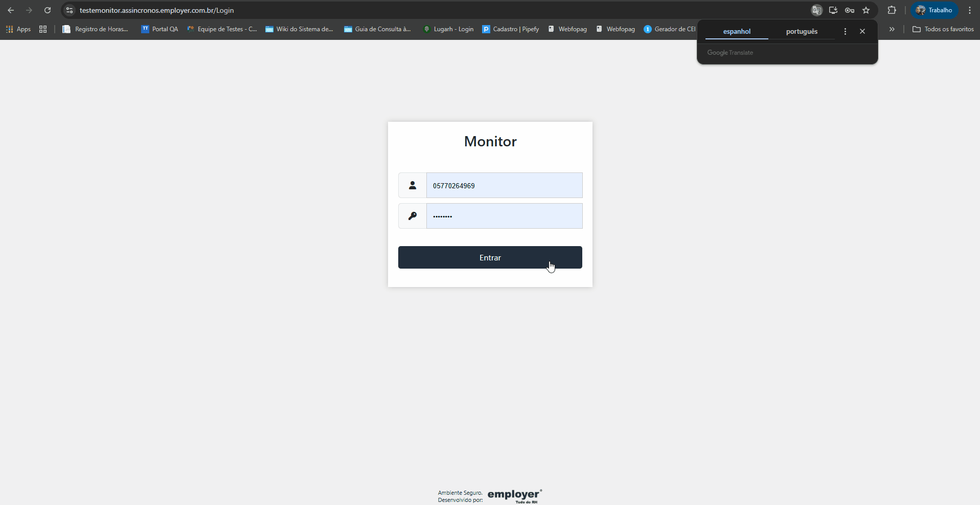Screen dimensions: 980x505
Task: Open the Extensions puzzle icon
Action: [892, 10]
